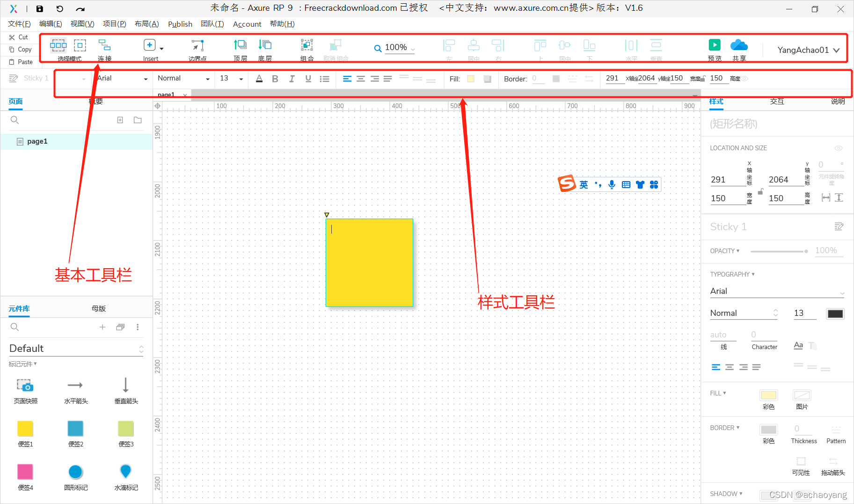Viewport: 854px width, 504px height.
Task: Toggle auto-fit height icon
Action: (x=839, y=197)
